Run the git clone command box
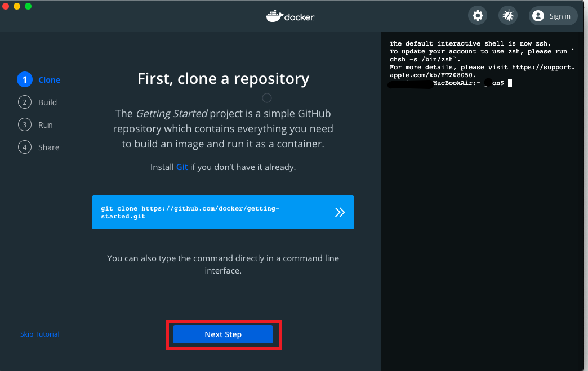 pos(222,212)
